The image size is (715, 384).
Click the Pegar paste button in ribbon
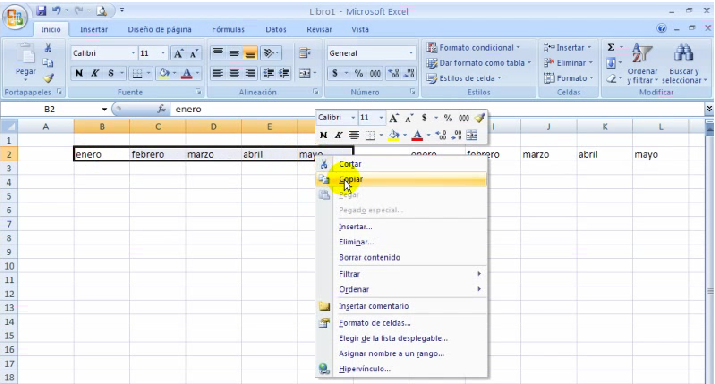26,62
